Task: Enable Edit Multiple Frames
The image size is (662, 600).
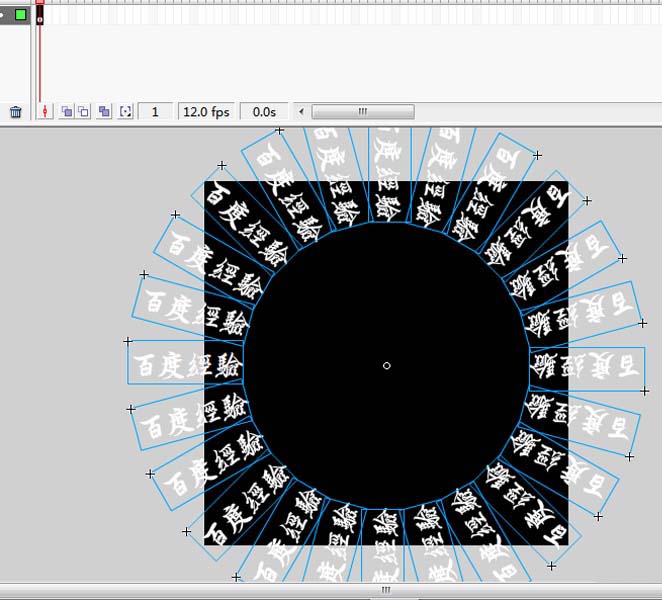Action: 104,111
